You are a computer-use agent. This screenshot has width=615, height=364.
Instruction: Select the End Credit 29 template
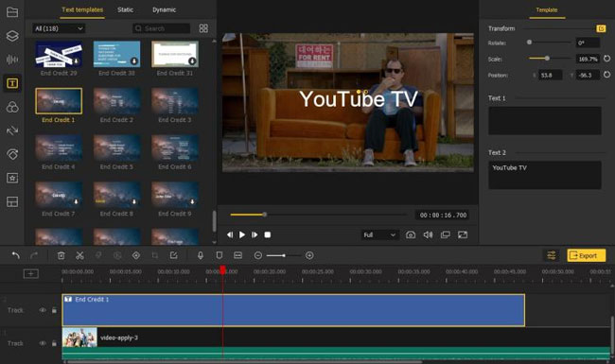(59, 55)
